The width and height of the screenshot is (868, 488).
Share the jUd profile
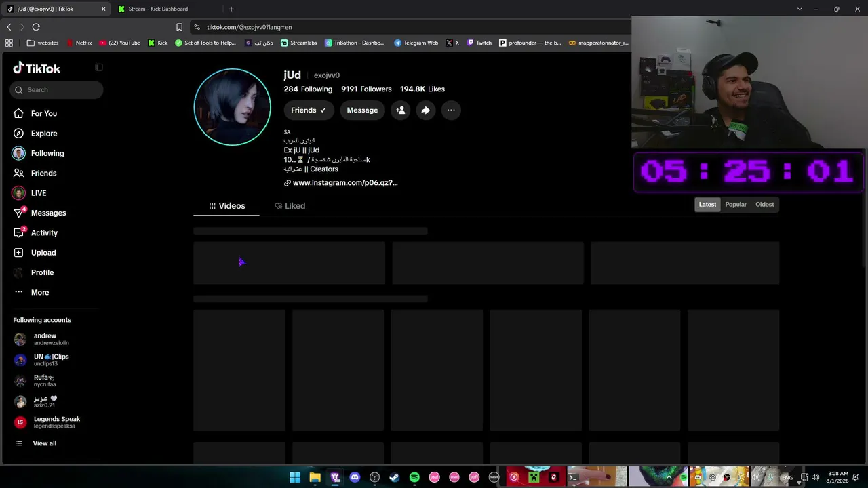425,110
